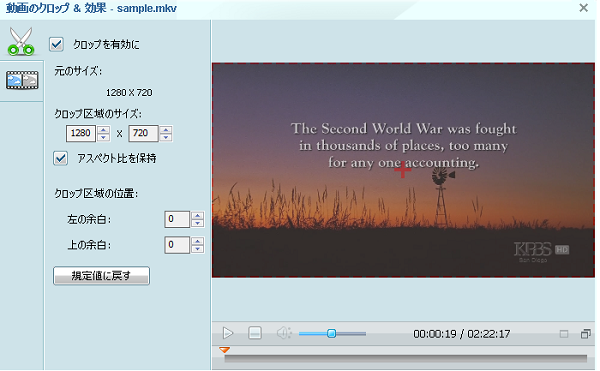
Task: Increase crop height with up arrow
Action: [x=166, y=130]
